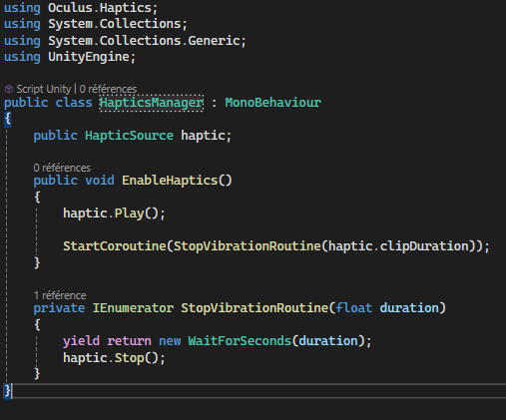Click the MonoBehaviour base class name
The height and width of the screenshot is (420, 506).
coord(273,103)
